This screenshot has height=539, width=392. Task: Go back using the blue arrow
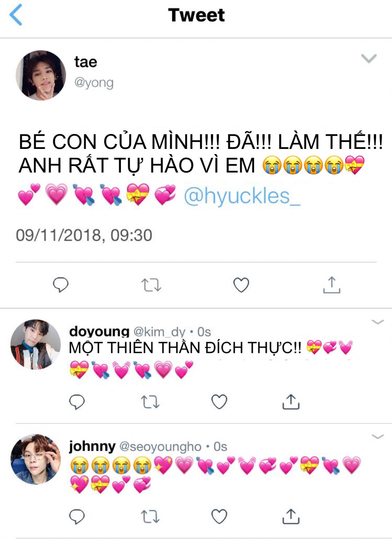[x=16, y=15]
